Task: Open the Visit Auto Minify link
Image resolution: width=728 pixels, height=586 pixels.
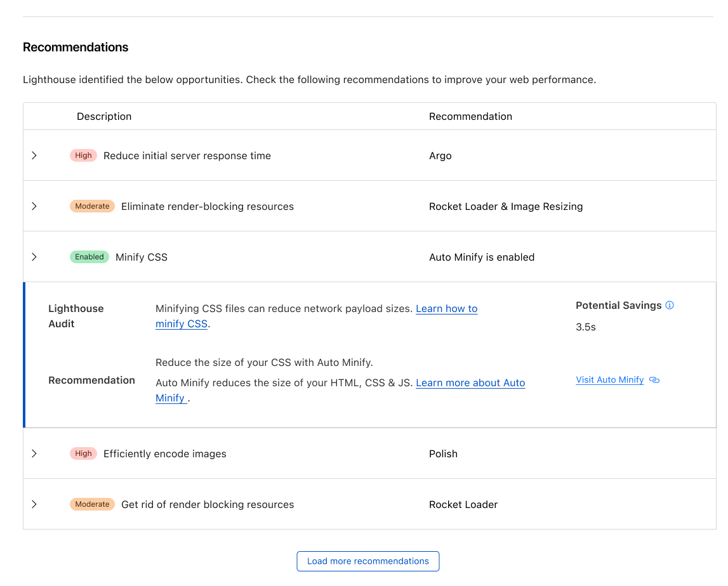Action: point(609,380)
